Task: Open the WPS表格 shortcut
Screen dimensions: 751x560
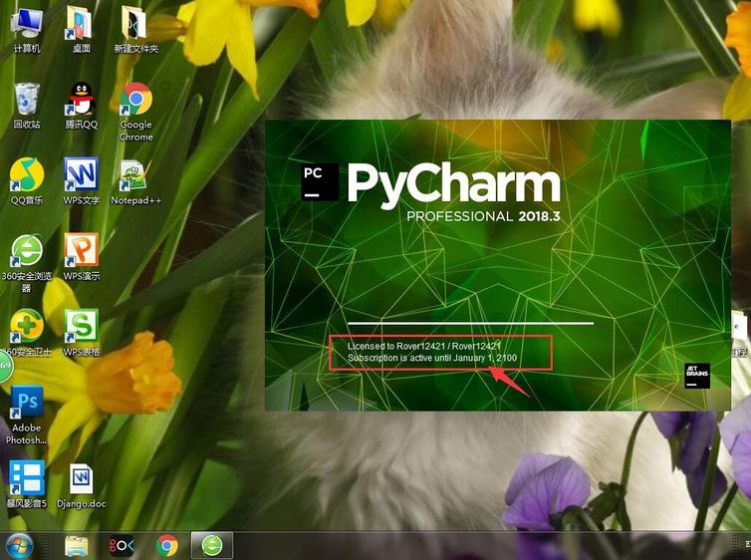Action: 82,333
